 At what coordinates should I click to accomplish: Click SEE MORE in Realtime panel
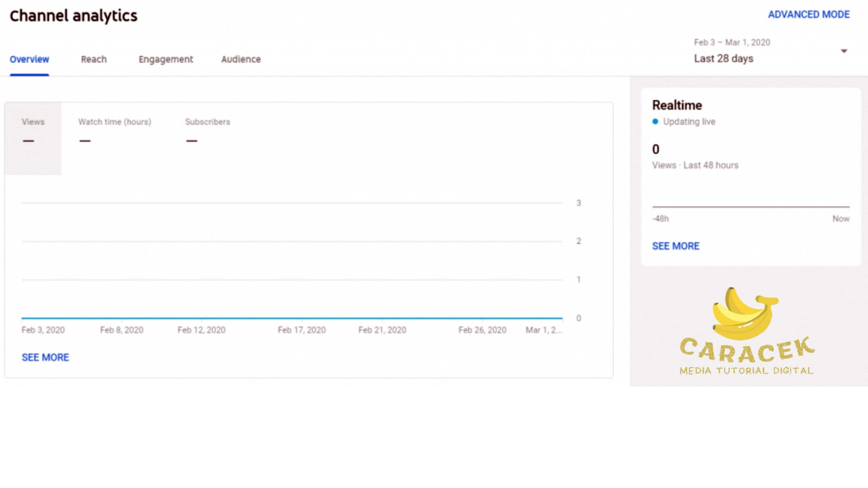coord(675,246)
